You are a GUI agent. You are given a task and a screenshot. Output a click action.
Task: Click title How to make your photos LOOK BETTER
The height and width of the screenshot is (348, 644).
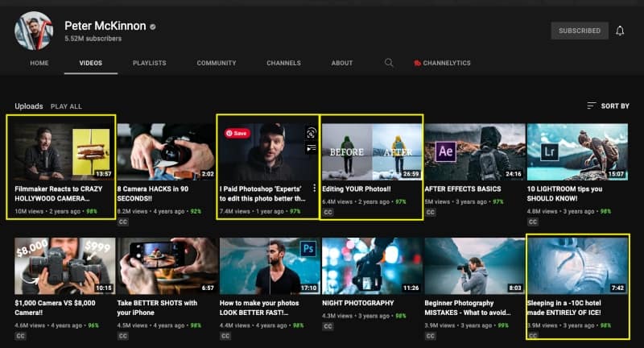click(259, 308)
